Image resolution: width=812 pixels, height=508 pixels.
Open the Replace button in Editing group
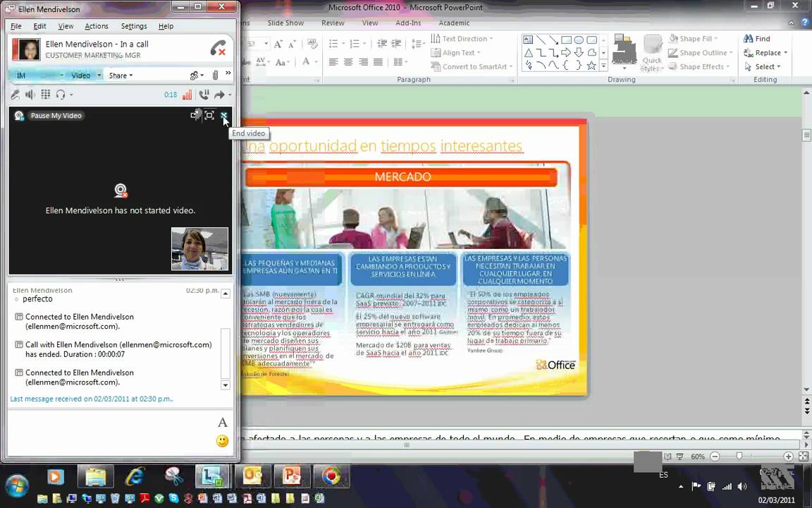pyautogui.click(x=765, y=53)
